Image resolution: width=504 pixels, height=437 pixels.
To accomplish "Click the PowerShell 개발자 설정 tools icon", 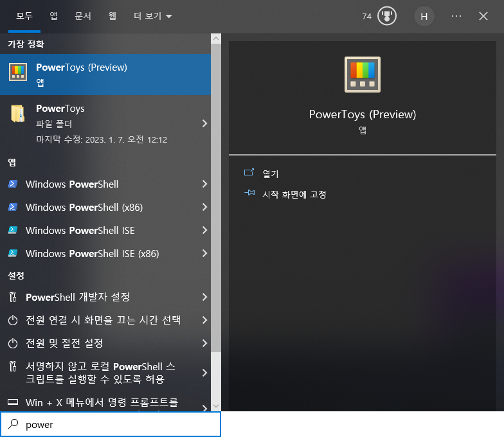I will [x=13, y=297].
